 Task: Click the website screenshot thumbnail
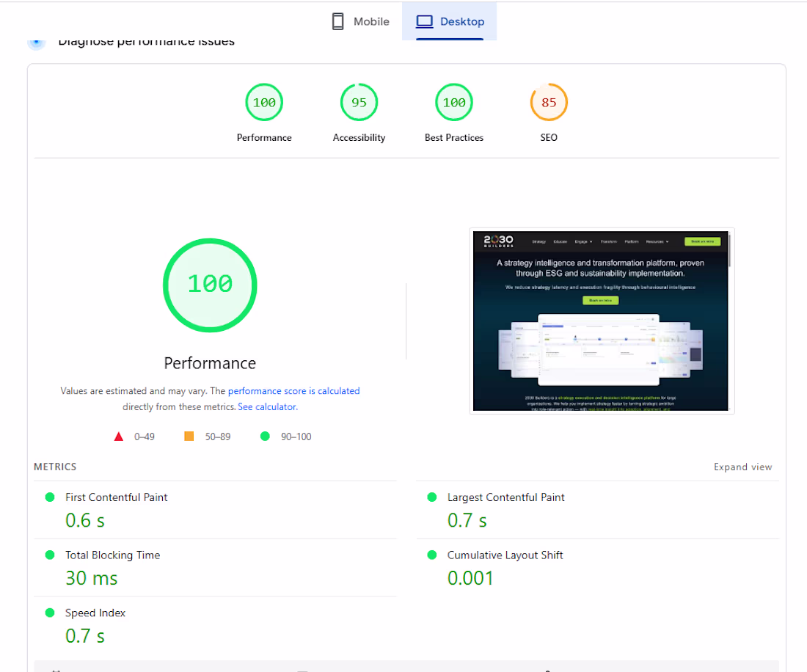[x=601, y=321]
